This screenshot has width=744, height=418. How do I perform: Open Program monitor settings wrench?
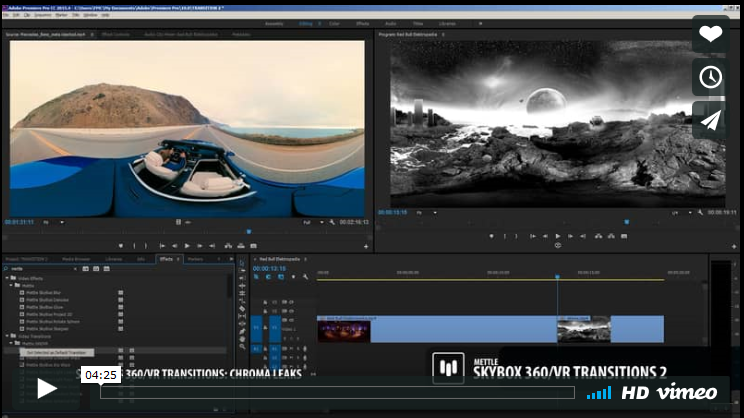pos(700,213)
